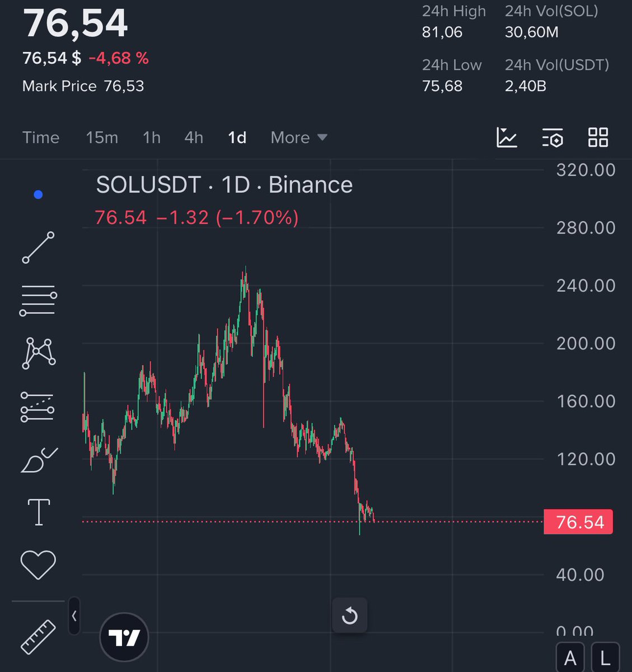
Task: Switch to the Time chart tab
Action: click(41, 137)
